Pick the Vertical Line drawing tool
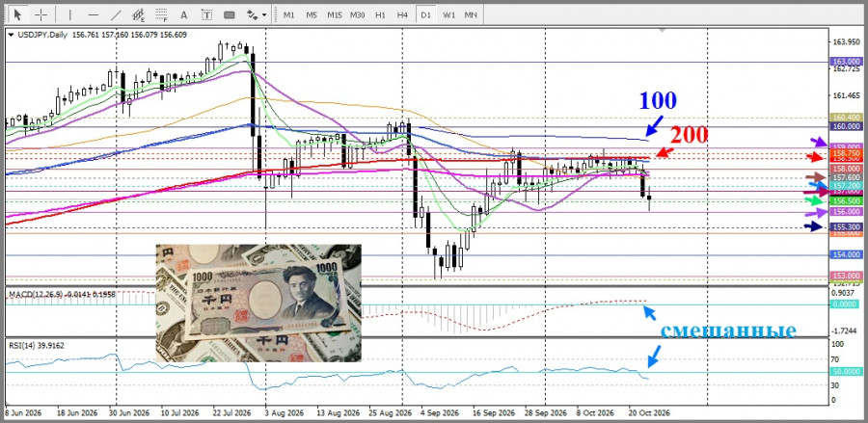The width and height of the screenshot is (868, 423). (x=69, y=14)
